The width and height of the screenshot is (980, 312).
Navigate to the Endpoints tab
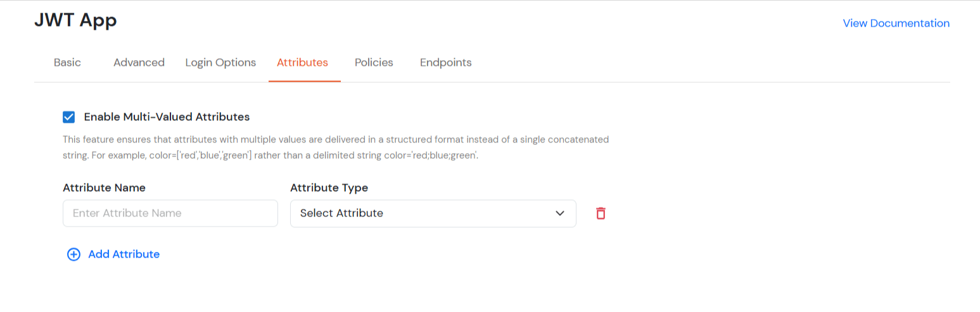[x=445, y=63]
